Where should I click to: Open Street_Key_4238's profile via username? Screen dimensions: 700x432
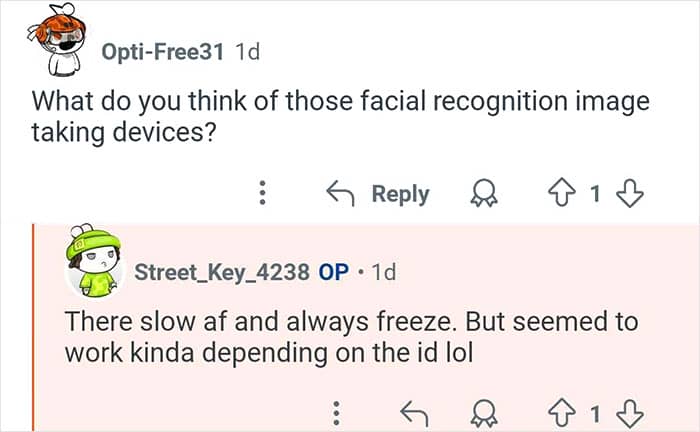[x=221, y=272]
